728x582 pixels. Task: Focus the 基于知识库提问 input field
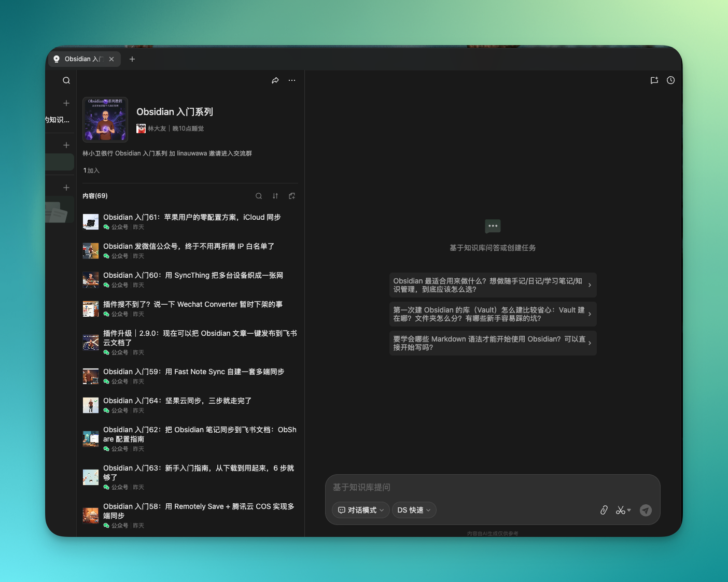[x=493, y=487]
